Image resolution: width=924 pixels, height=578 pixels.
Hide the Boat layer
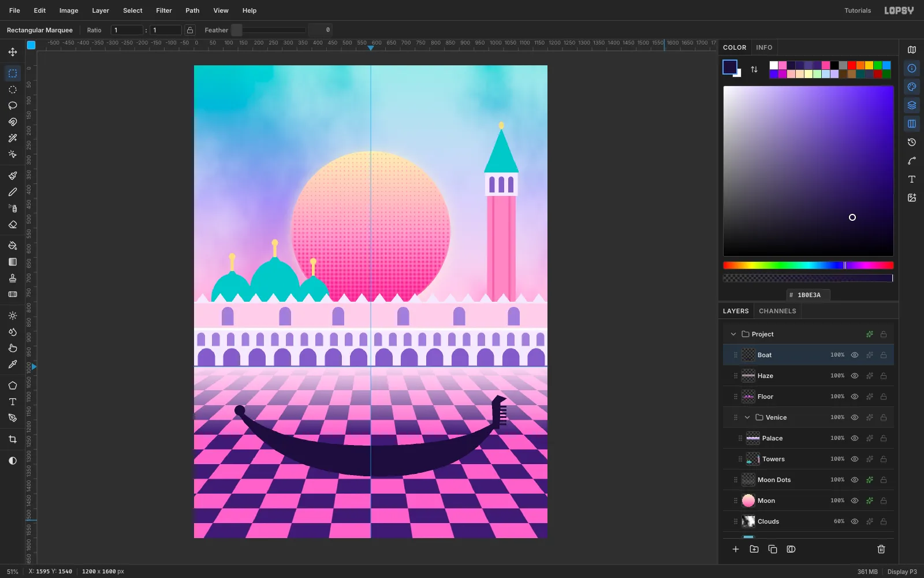(855, 355)
